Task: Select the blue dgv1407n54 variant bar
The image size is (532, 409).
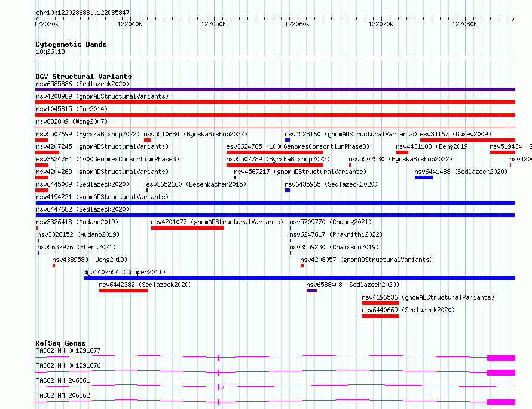Action: pos(299,278)
